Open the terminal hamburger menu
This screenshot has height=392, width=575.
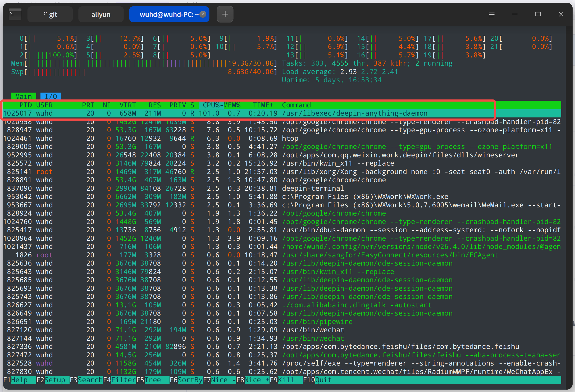tap(491, 14)
